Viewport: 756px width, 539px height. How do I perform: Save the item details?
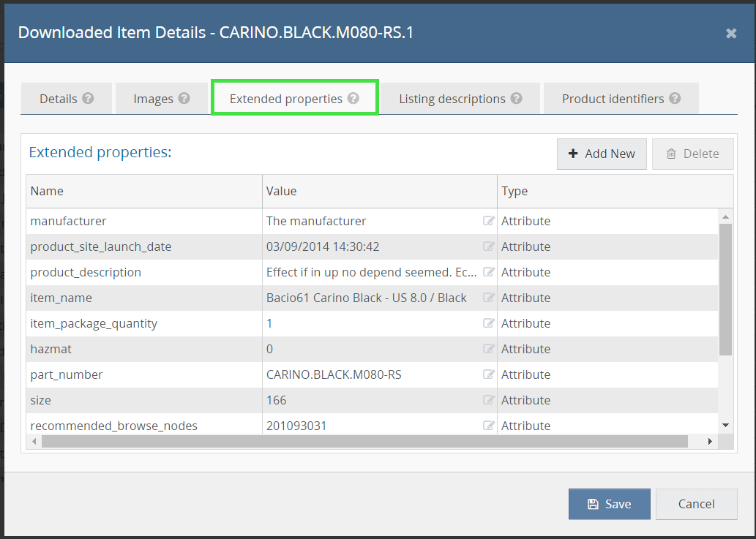tap(609, 504)
